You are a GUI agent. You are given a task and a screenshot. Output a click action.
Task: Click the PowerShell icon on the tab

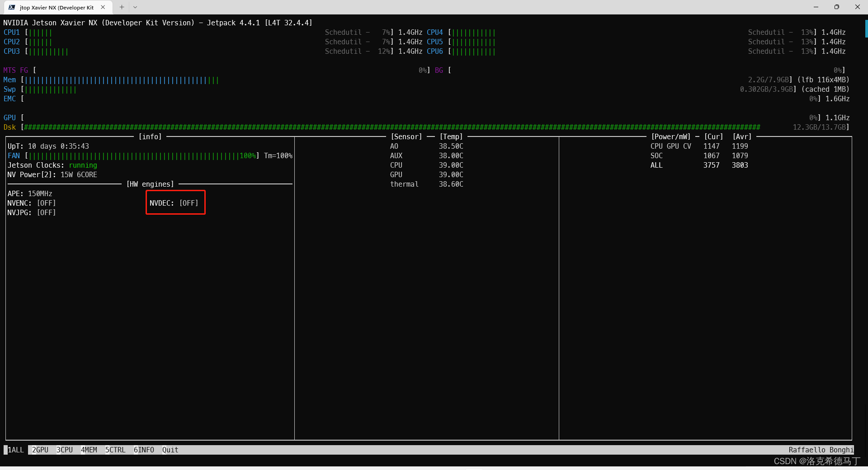click(12, 7)
